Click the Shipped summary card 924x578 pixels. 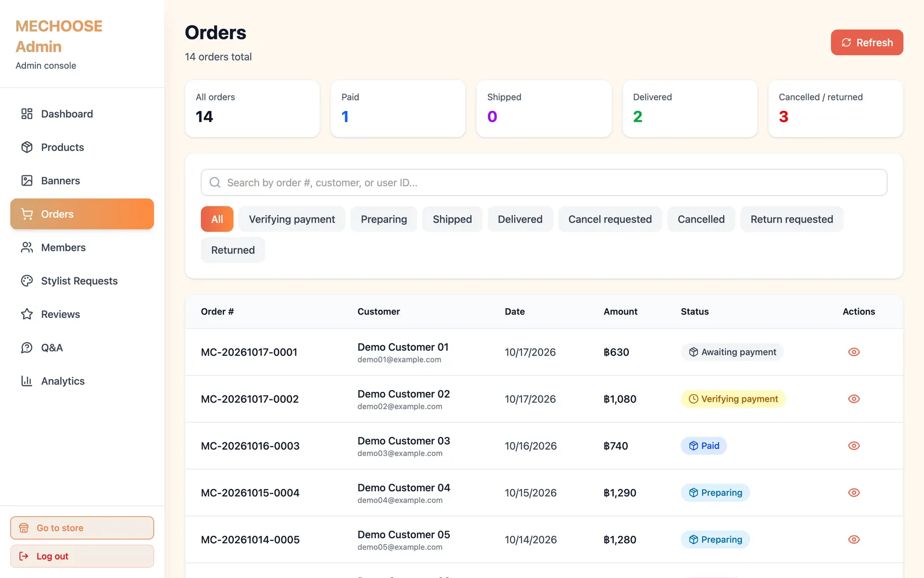click(x=544, y=109)
